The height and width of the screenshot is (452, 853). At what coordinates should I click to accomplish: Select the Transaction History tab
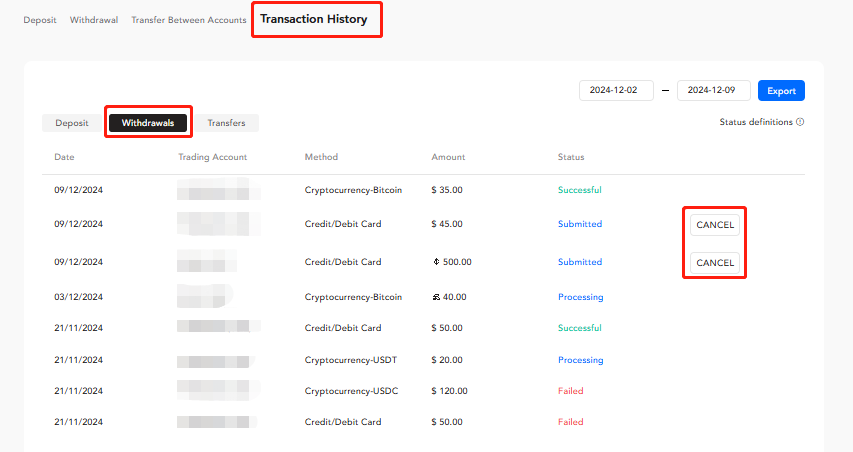(x=314, y=19)
